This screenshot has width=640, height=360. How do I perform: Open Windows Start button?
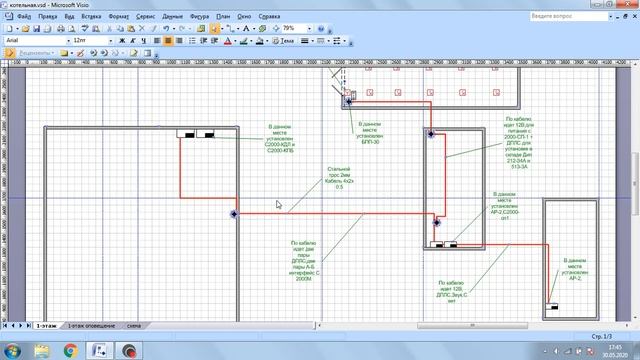13,351
